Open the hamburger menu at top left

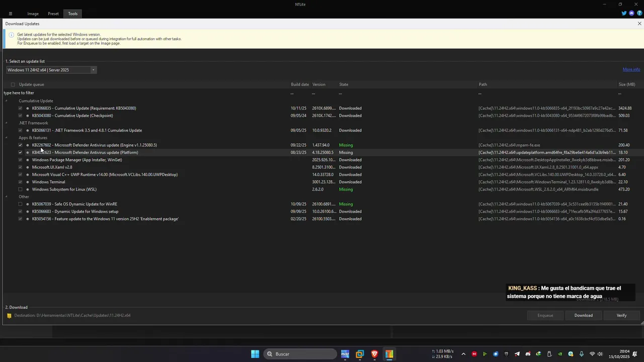click(10, 14)
